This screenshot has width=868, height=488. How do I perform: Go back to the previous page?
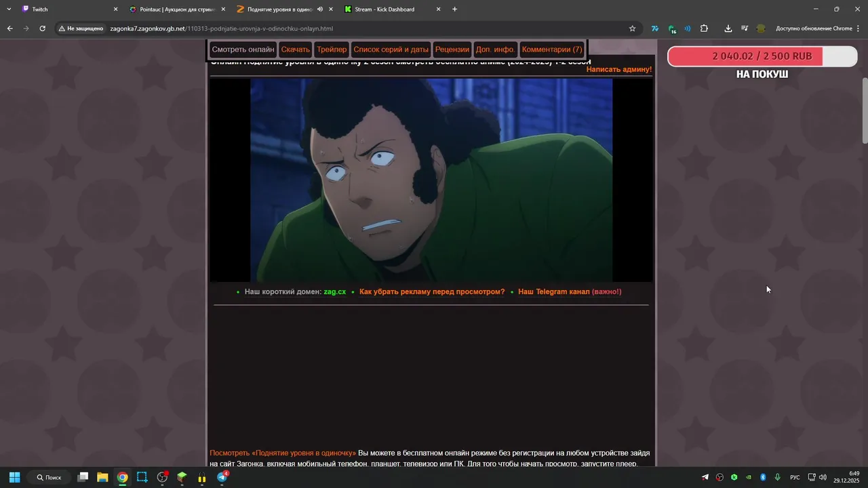click(9, 28)
